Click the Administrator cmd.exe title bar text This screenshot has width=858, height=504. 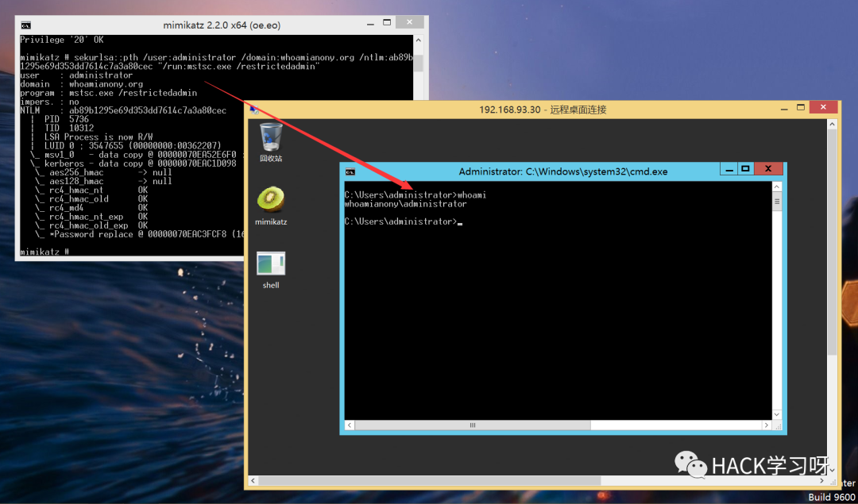[x=563, y=171]
